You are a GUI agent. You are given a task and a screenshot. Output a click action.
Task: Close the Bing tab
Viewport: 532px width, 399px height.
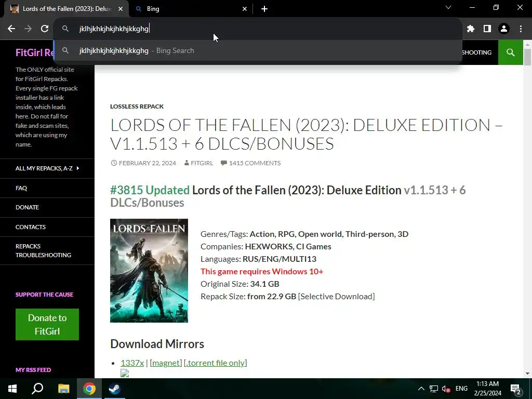pos(245,9)
